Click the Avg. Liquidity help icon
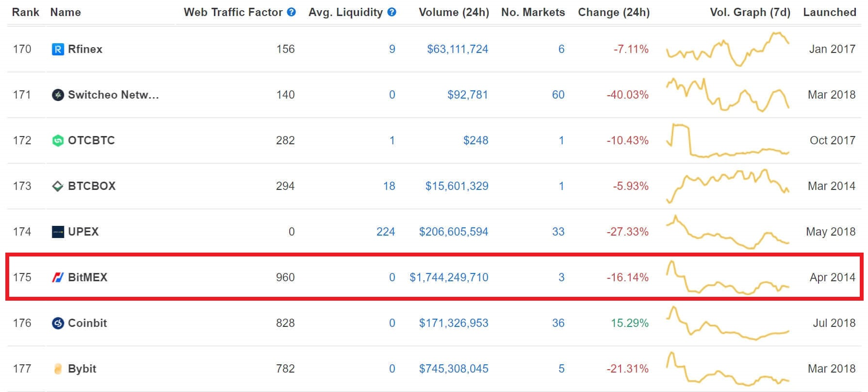Viewport: 868px width, 392px height. pos(392,12)
